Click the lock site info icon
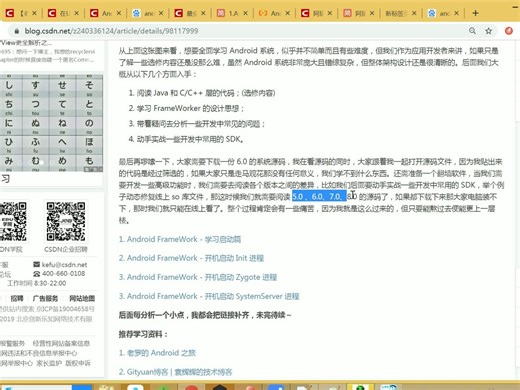The width and height of the screenshot is (520, 390). click(17, 31)
